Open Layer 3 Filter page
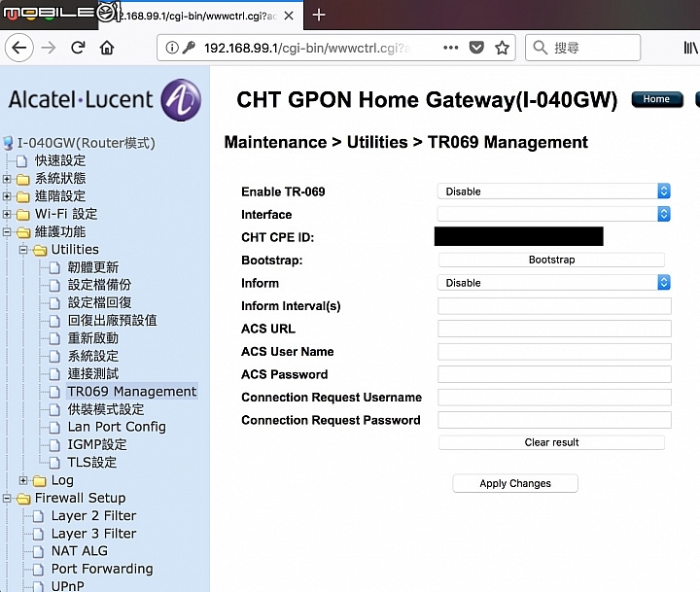This screenshot has width=700, height=592. click(x=93, y=534)
